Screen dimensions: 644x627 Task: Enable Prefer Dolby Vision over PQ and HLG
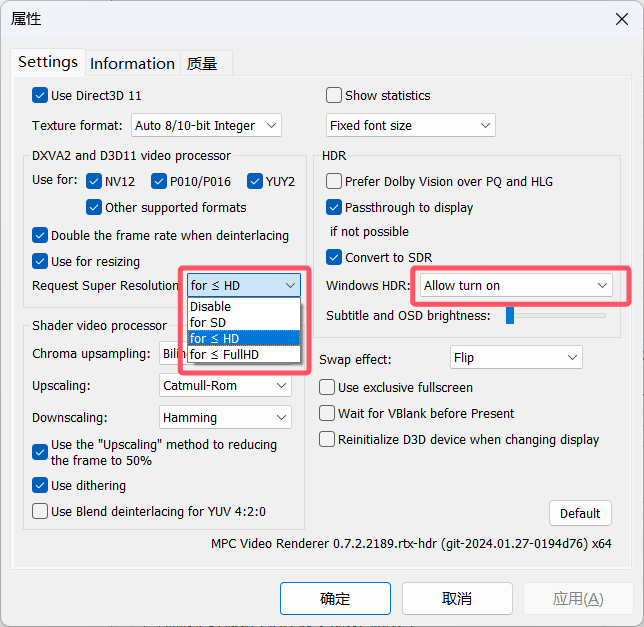[334, 182]
